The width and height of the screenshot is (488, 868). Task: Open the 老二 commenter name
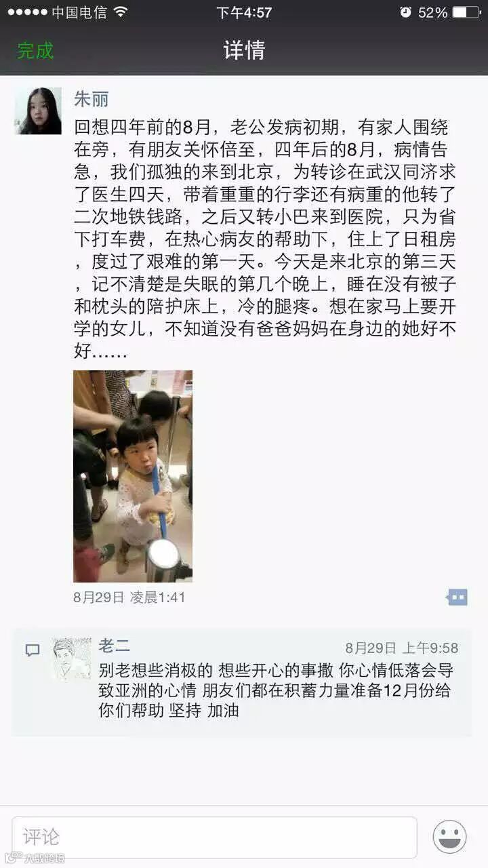114,646
